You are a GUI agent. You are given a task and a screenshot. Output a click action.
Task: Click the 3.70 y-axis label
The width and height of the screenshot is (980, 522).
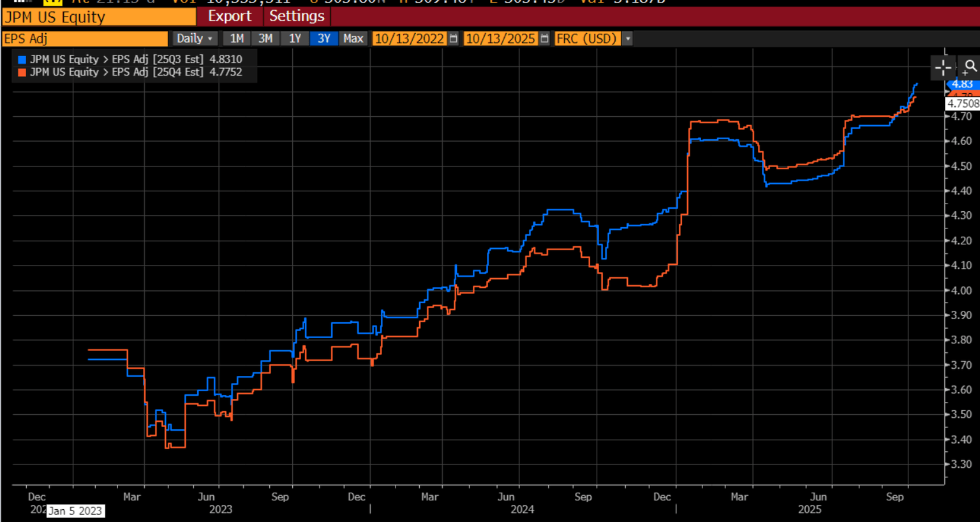tap(961, 365)
